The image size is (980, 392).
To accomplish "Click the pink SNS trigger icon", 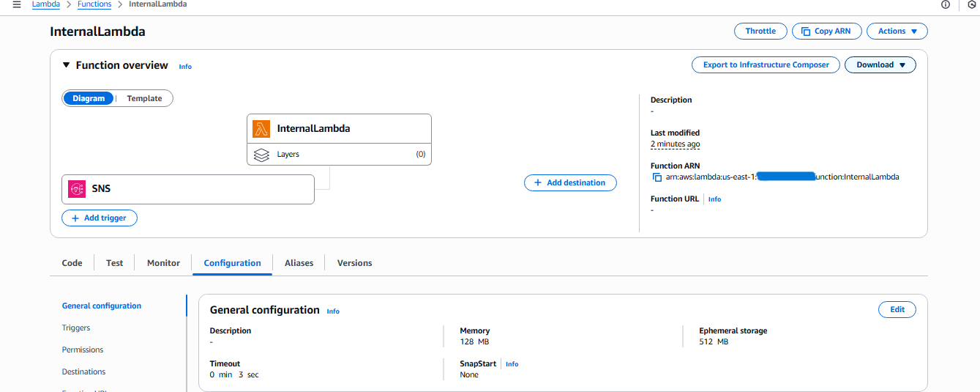I will [x=77, y=189].
